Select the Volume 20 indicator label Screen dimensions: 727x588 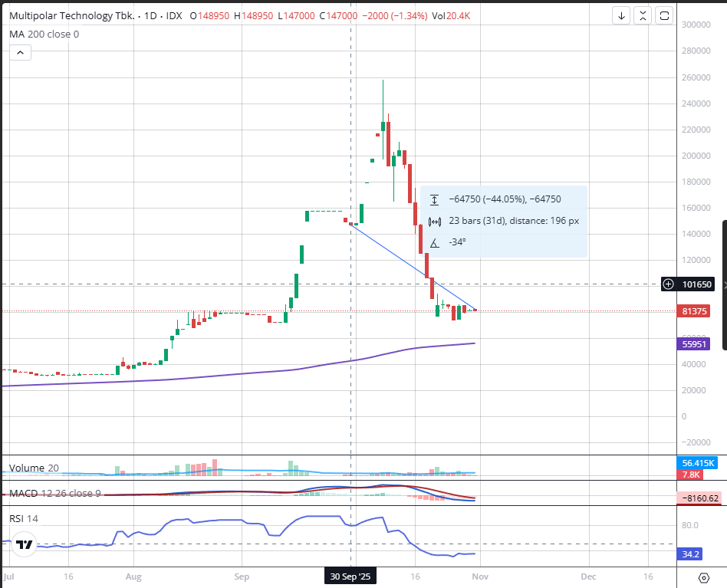tap(34, 468)
